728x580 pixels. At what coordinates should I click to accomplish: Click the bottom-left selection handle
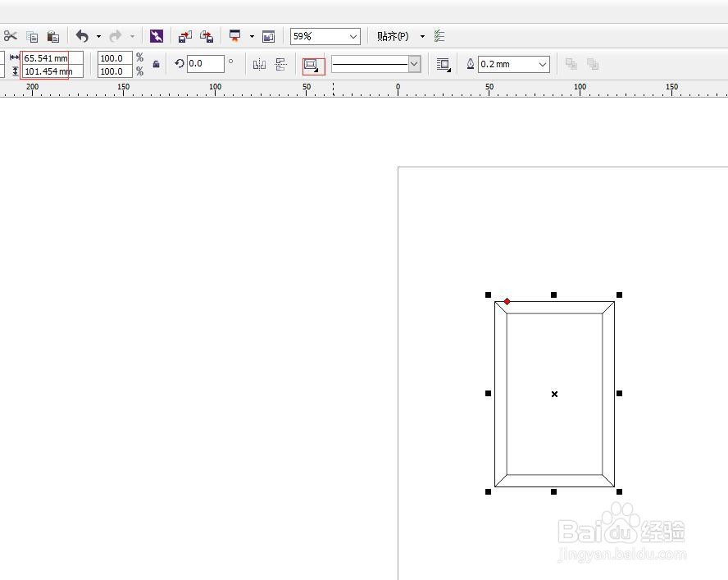(488, 491)
